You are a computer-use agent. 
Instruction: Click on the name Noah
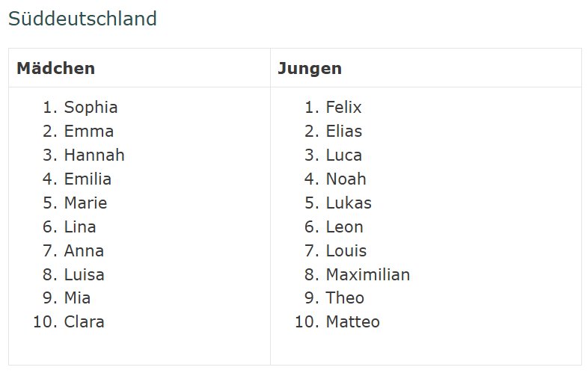346,179
